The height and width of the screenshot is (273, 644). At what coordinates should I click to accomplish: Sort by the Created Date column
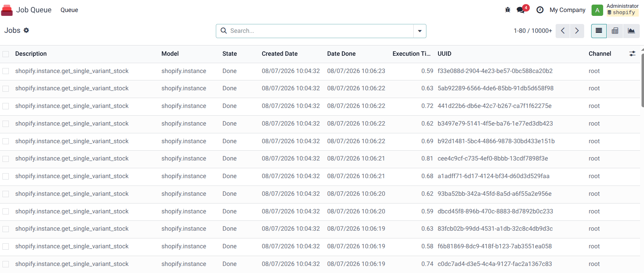(x=280, y=54)
